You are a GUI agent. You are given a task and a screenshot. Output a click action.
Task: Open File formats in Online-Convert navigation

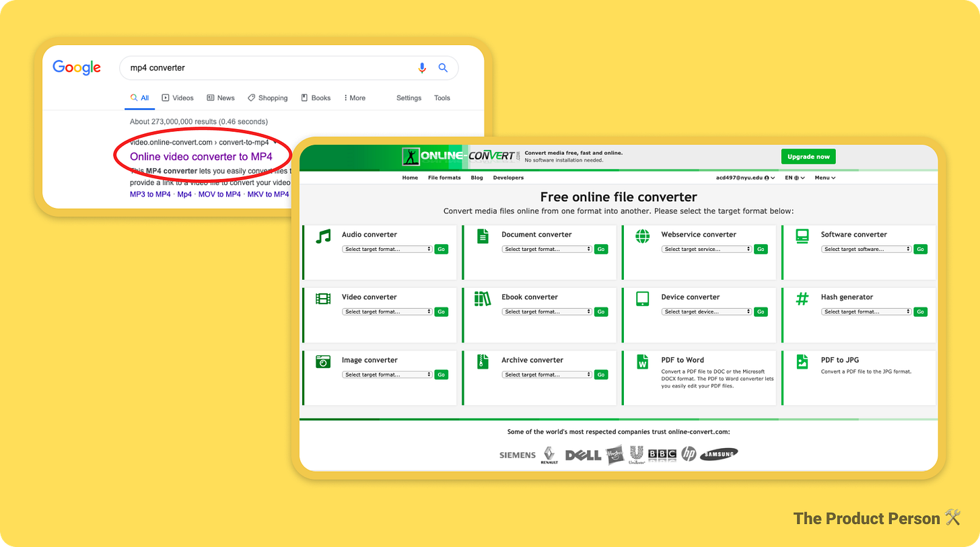click(x=444, y=178)
